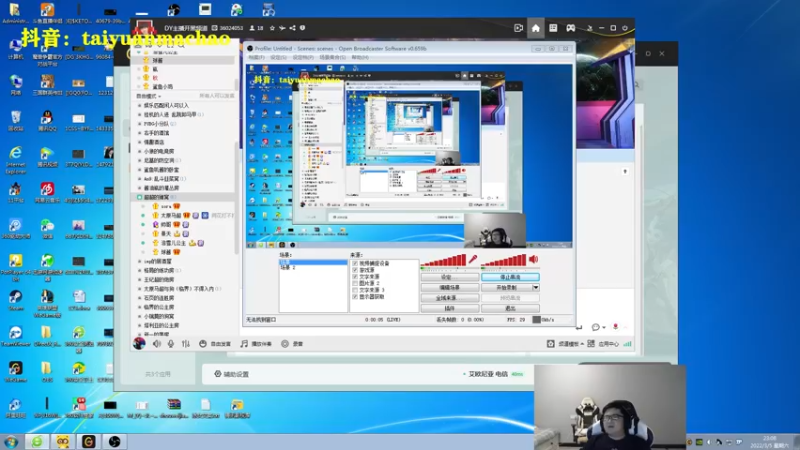The width and height of the screenshot is (800, 450).
Task: Click the OBS 停止串流 stop streaming button
Action: pos(510,277)
